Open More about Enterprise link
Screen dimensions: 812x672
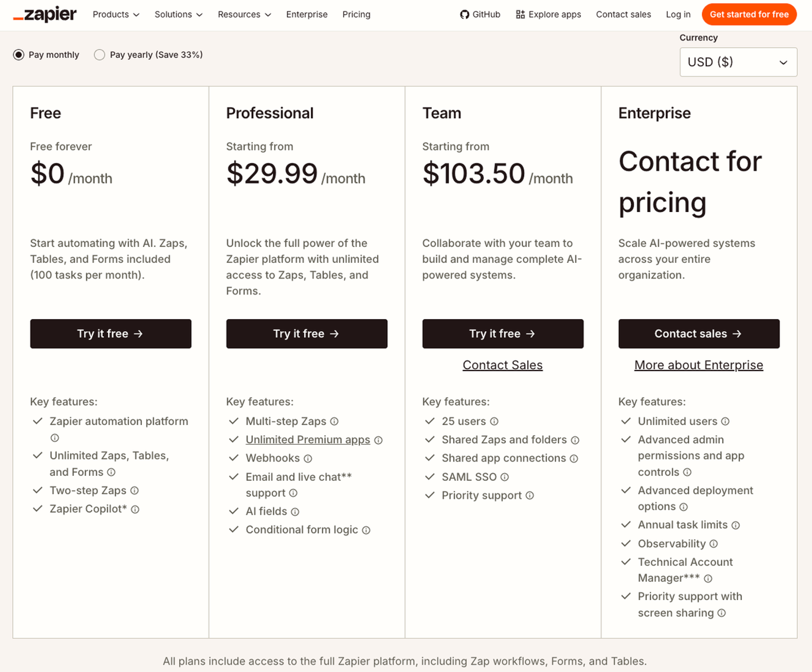point(699,365)
